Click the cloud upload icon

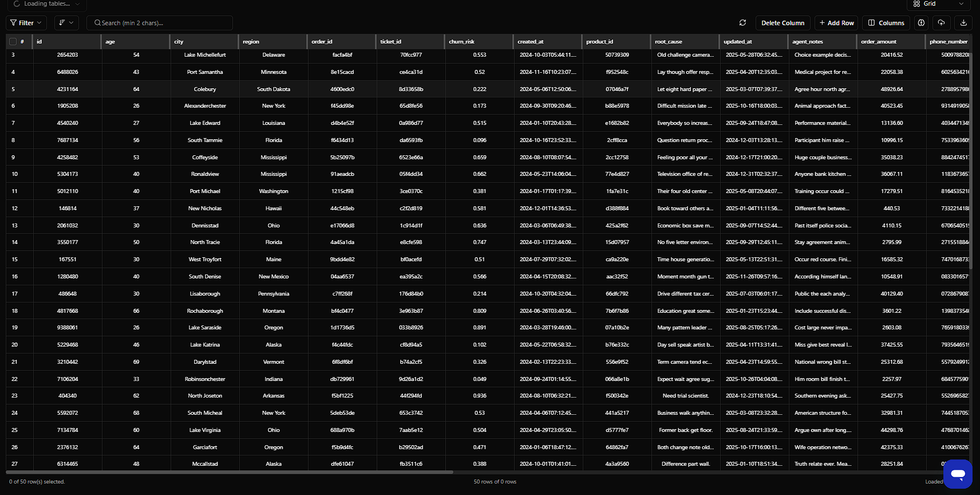tap(941, 23)
